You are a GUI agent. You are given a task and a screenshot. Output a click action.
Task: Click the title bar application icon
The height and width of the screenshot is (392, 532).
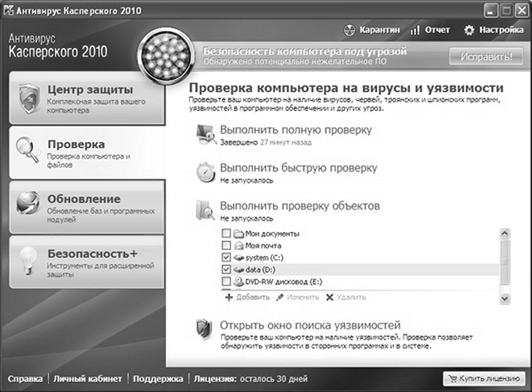pyautogui.click(x=8, y=10)
